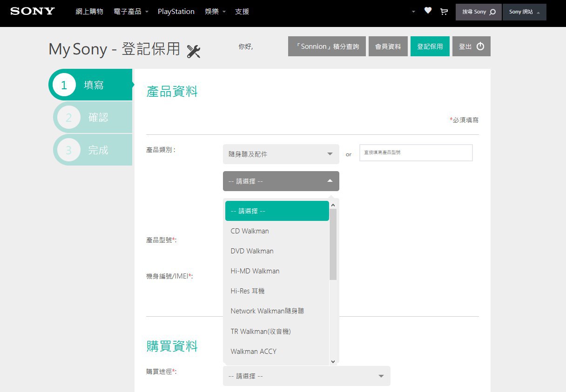Choose CD Walkman from the list
Viewport: 566px width, 392px height.
(x=277, y=231)
